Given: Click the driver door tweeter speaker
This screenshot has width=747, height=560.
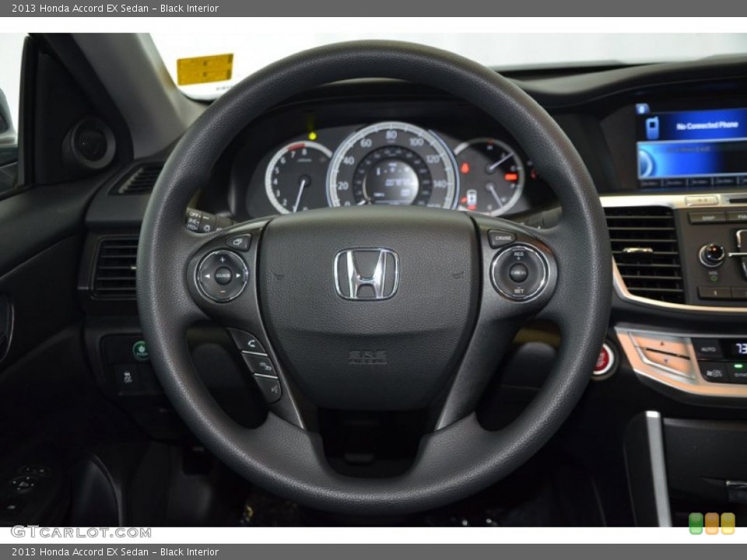Looking at the screenshot, I should 90,143.
